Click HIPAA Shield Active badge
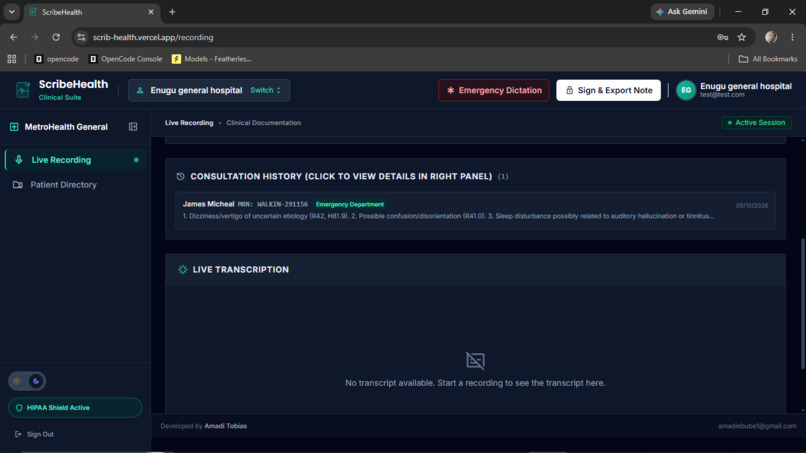This screenshot has width=806, height=453. click(75, 408)
